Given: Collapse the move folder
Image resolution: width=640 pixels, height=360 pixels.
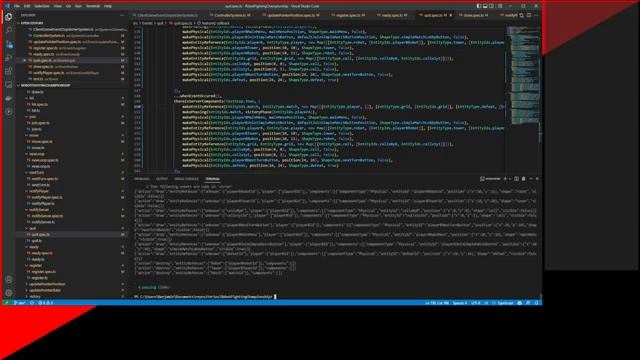Looking at the screenshot, I should point(34,136).
